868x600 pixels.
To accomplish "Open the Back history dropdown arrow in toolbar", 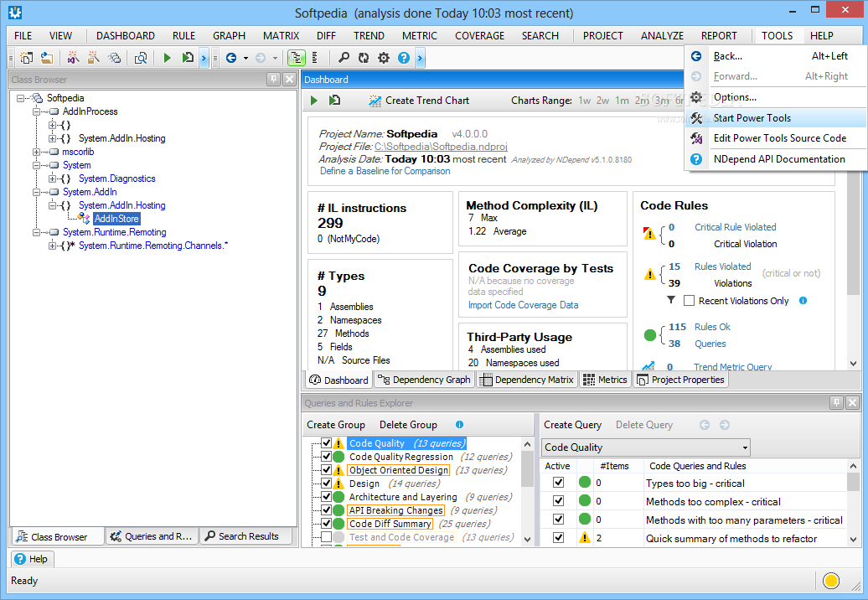I will [245, 58].
